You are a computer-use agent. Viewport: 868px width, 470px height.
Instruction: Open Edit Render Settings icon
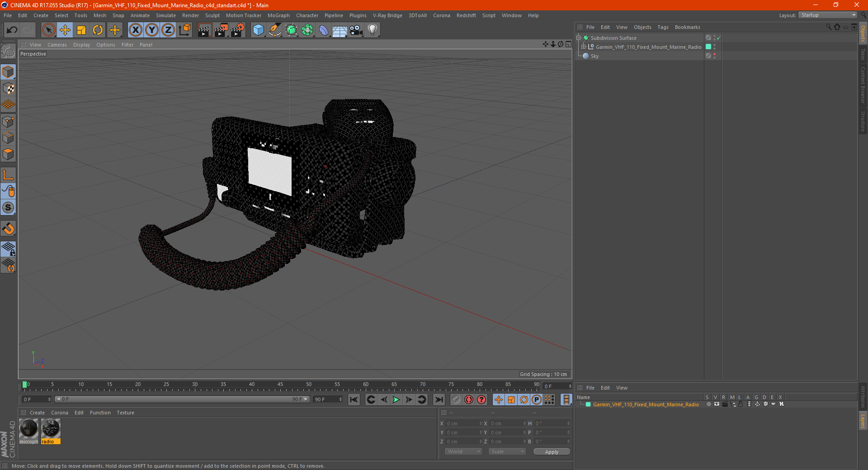pos(238,30)
